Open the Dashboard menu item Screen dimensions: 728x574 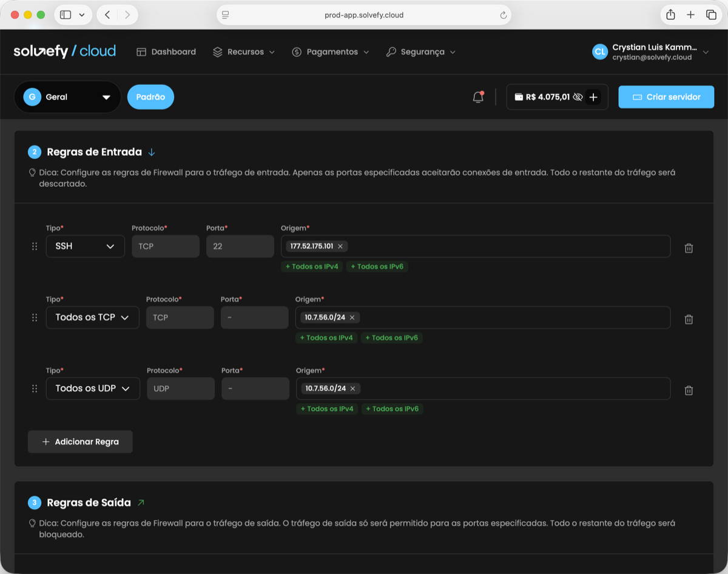166,52
